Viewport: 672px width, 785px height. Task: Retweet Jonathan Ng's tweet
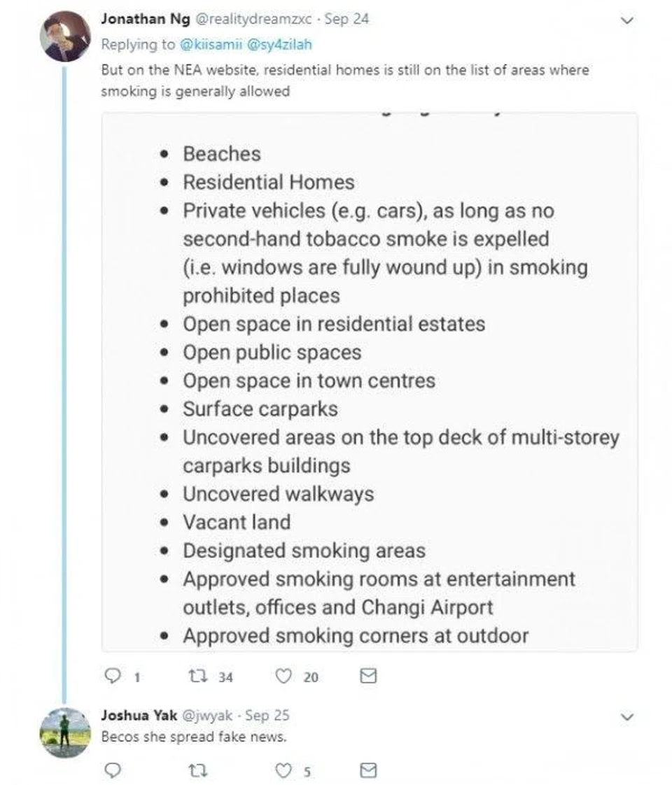tap(197, 676)
